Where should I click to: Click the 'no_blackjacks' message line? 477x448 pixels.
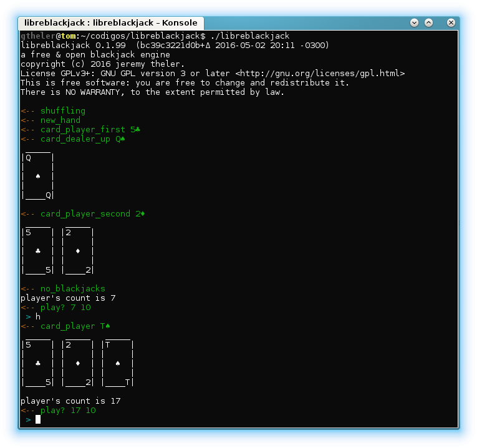(x=63, y=289)
